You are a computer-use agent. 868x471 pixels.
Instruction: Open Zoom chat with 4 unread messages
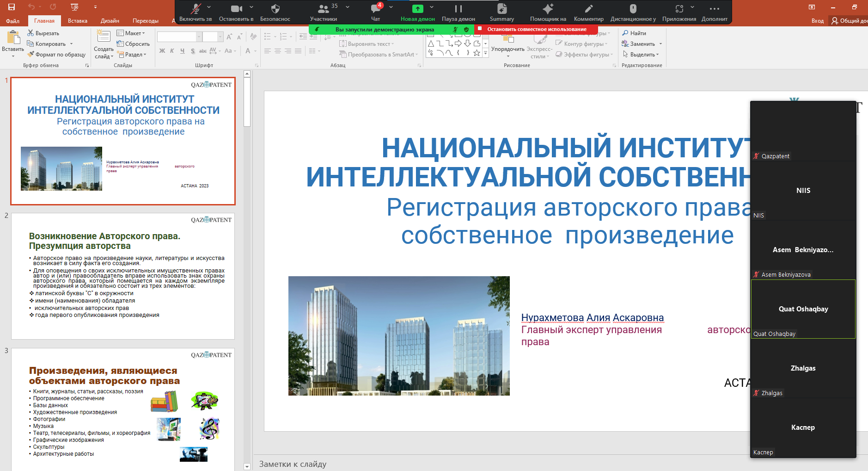coord(376,9)
